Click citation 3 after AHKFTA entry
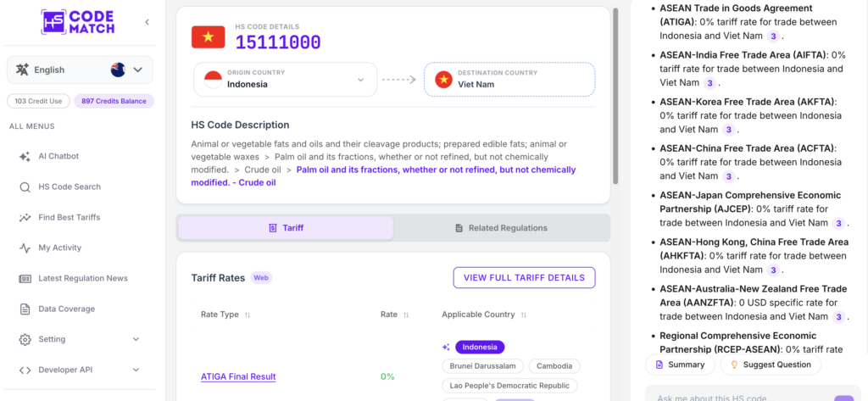The height and width of the screenshot is (401, 868). 773,270
